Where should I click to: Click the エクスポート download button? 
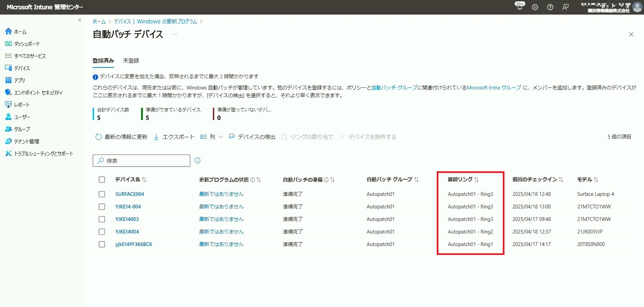tap(174, 137)
